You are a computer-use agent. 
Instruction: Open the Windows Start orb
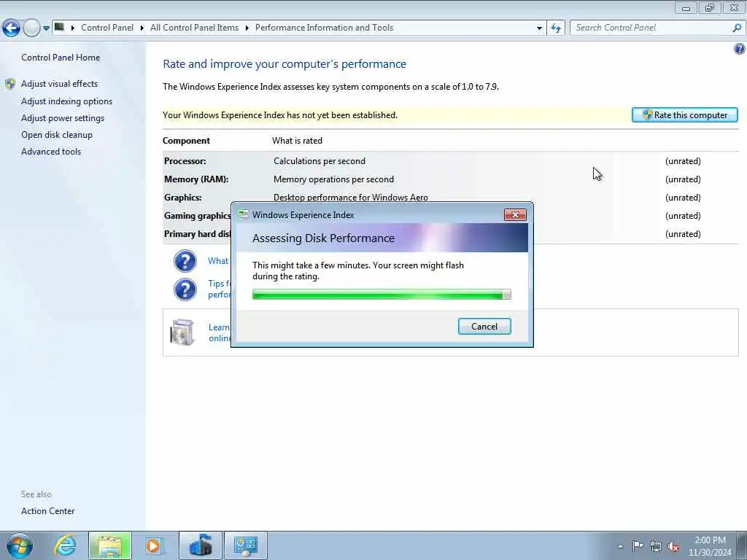click(x=20, y=545)
